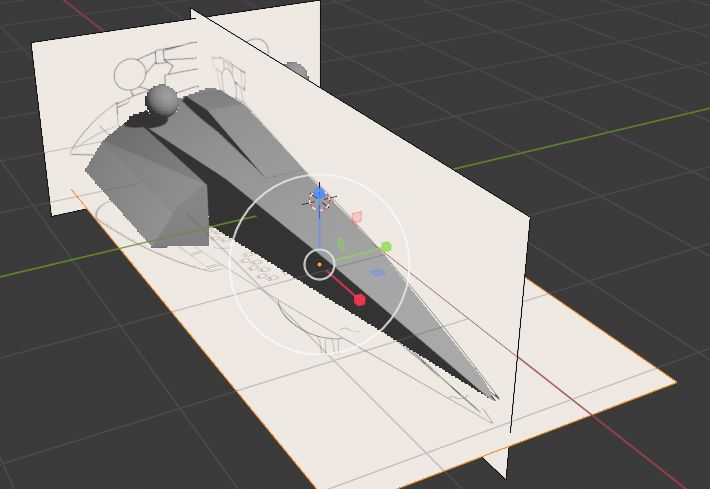Screen dimensions: 710x489
Task: Click the blue Z-axis gizmo handle
Action: coord(319,195)
